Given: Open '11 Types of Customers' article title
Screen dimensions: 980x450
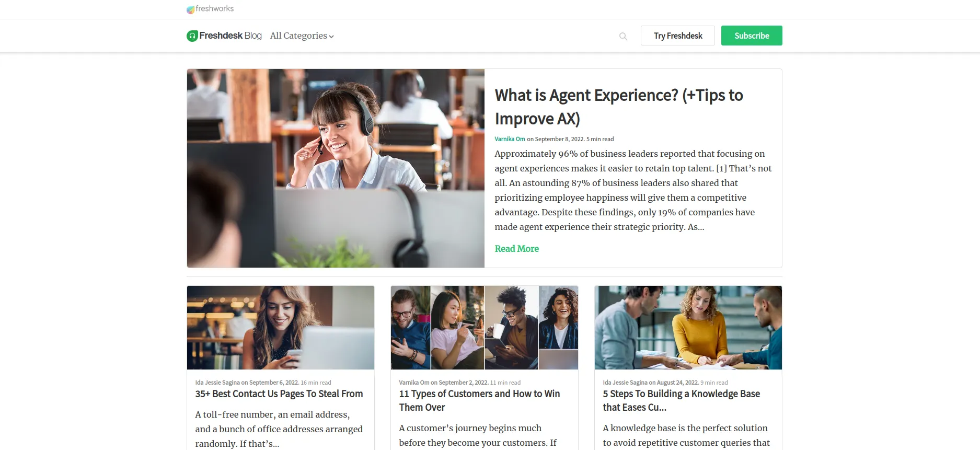Looking at the screenshot, I should click(479, 401).
